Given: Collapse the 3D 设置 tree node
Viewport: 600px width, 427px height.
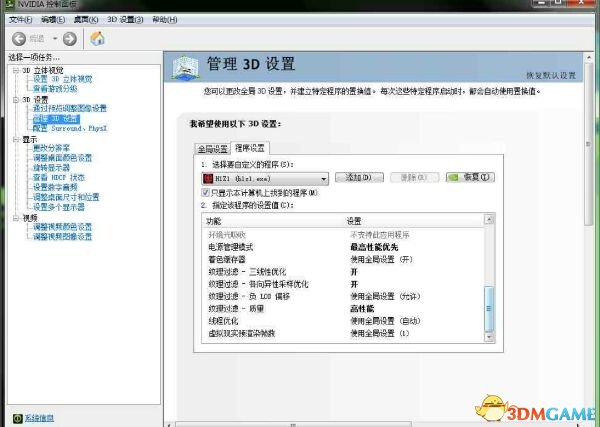Looking at the screenshot, I should (x=16, y=100).
